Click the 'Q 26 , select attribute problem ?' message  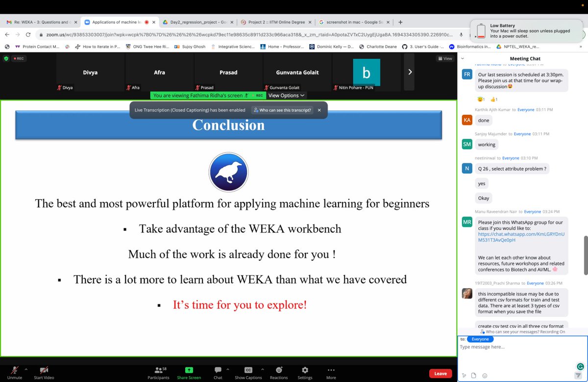click(x=512, y=169)
